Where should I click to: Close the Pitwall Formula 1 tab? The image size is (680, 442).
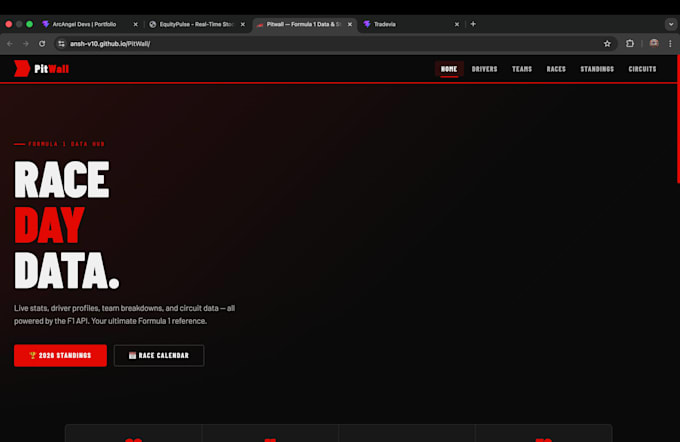click(350, 24)
